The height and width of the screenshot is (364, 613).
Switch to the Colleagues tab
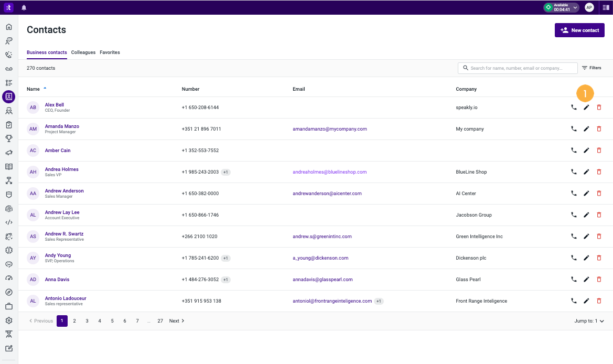pos(83,52)
